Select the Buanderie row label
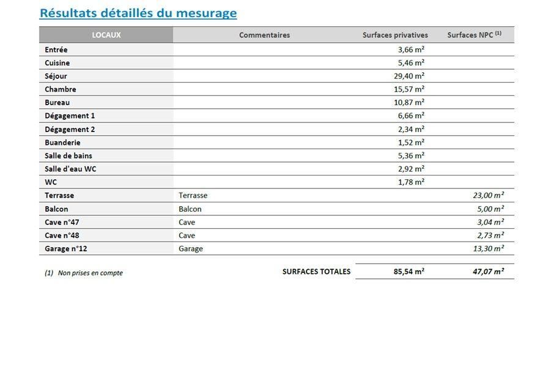Screen dimensions: 551x392 62,142
